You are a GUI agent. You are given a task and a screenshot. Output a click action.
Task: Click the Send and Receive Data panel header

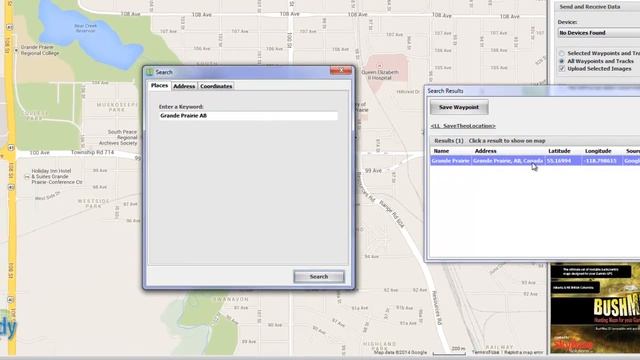(x=597, y=7)
